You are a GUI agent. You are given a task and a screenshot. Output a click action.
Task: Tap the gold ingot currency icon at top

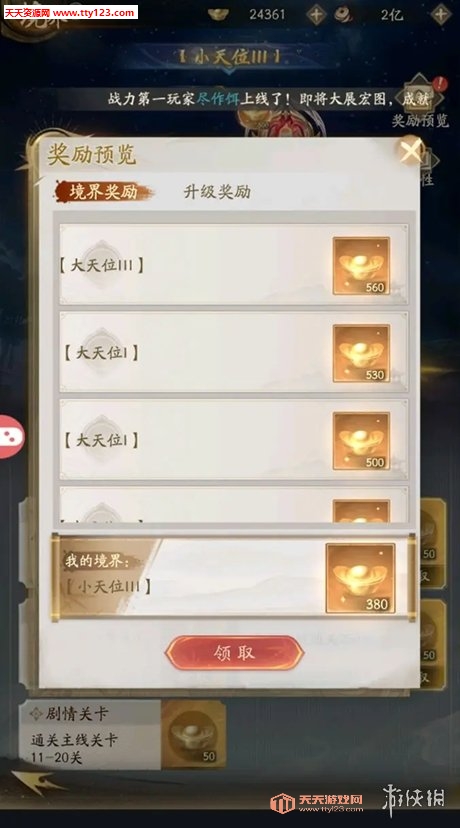[x=218, y=14]
